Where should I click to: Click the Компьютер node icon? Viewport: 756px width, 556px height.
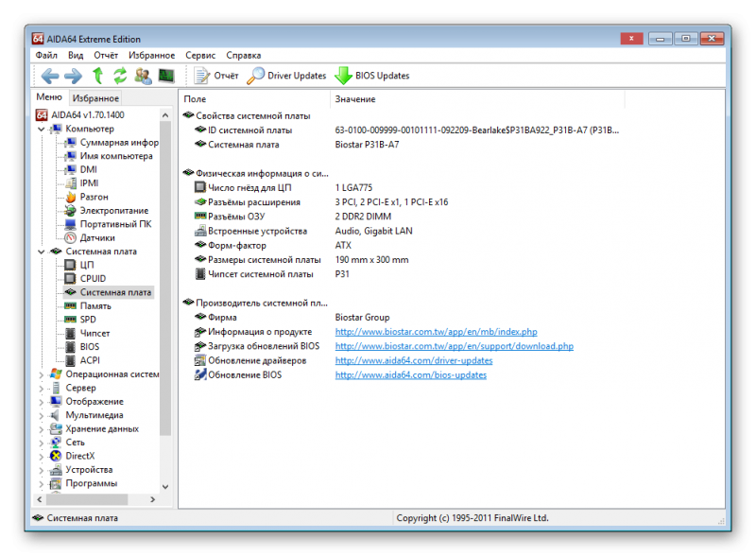coord(56,129)
